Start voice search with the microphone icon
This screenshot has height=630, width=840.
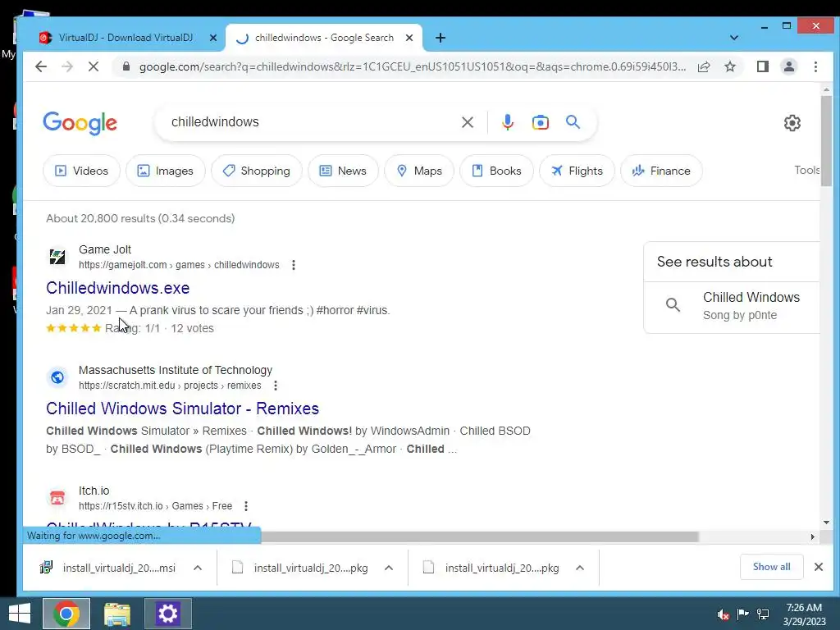tap(507, 122)
